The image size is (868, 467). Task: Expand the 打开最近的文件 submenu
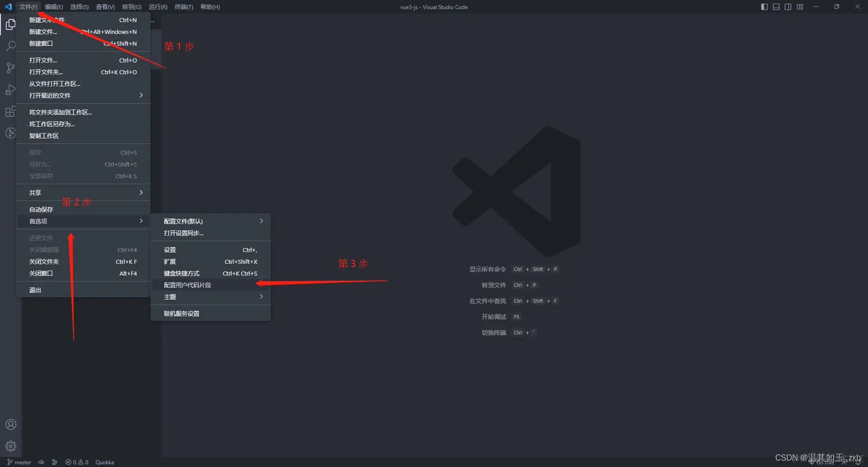(83, 95)
